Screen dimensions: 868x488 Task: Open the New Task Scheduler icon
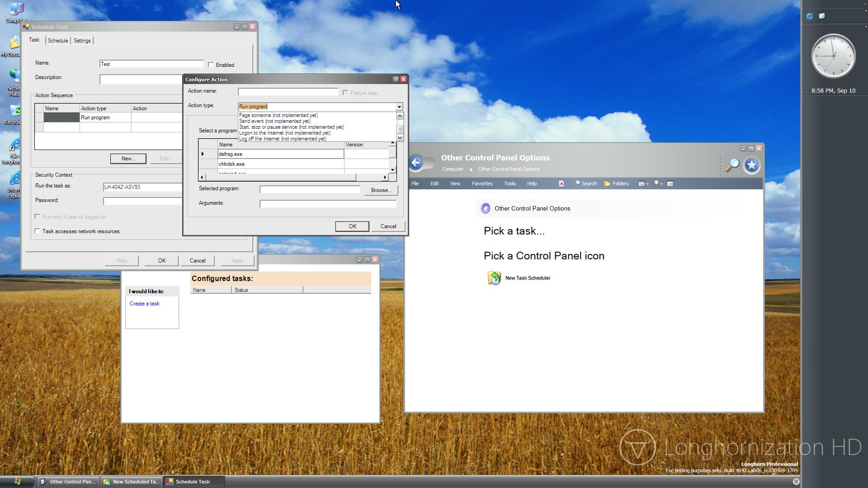(x=495, y=278)
